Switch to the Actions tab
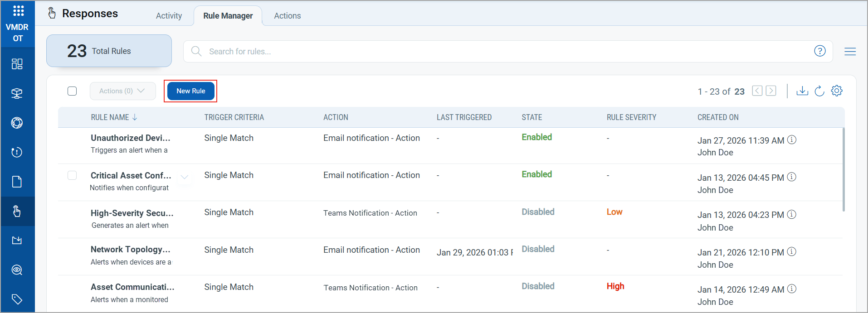Viewport: 868px width, 313px height. tap(287, 16)
